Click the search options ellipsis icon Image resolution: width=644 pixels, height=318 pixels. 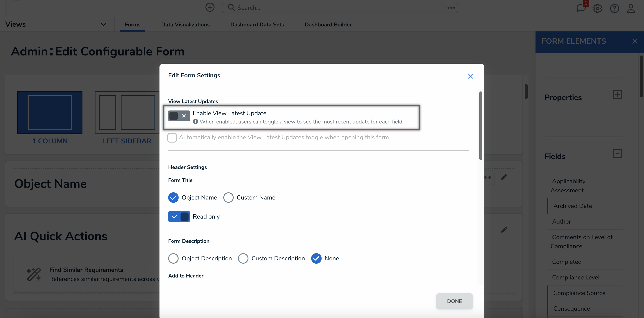point(451,8)
